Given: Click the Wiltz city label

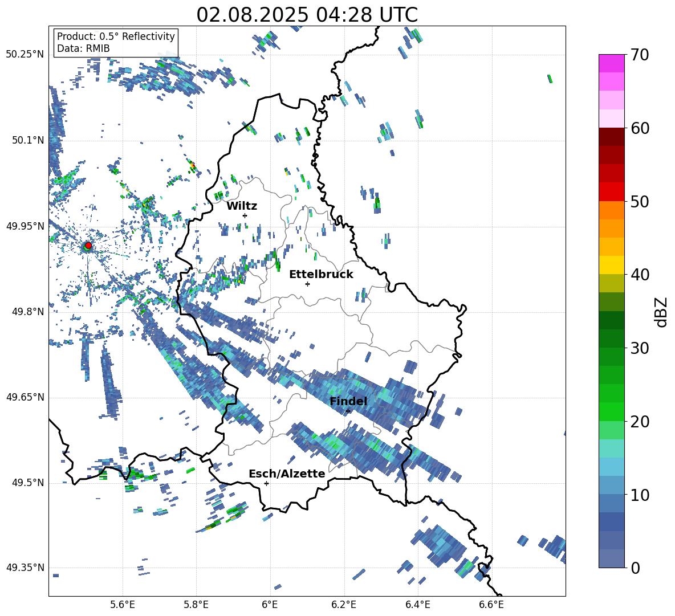Looking at the screenshot, I should (242, 206).
